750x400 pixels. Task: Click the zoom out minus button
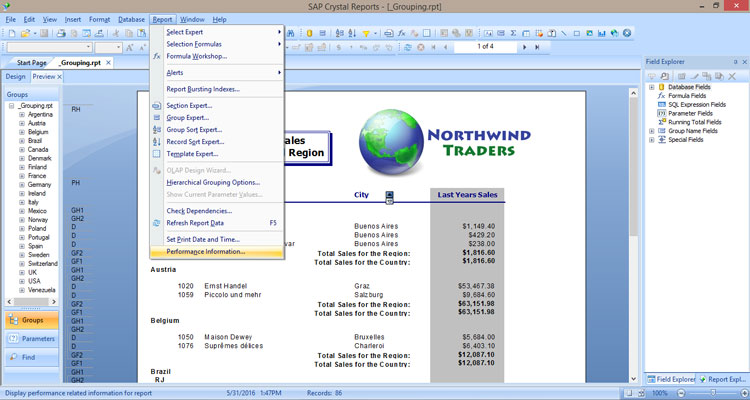[x=681, y=393]
